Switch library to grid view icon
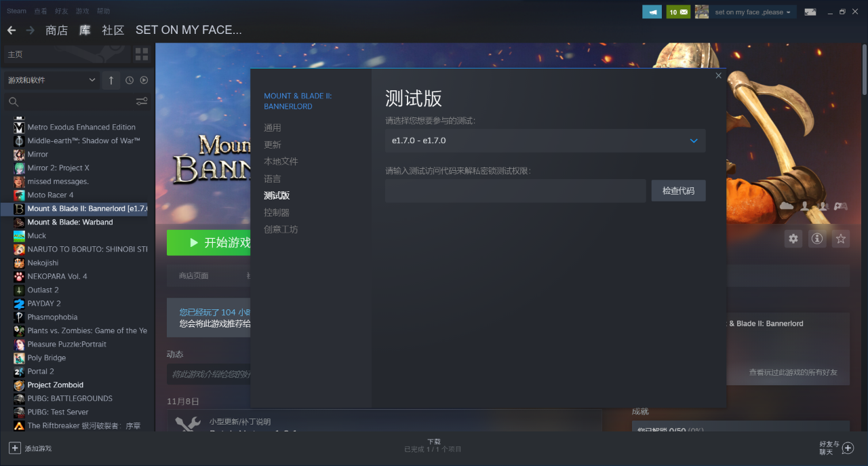This screenshot has height=466, width=868. pyautogui.click(x=142, y=54)
